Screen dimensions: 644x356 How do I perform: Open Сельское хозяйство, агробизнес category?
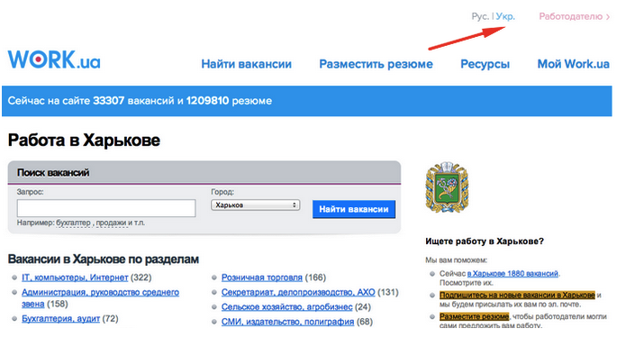[x=287, y=307]
